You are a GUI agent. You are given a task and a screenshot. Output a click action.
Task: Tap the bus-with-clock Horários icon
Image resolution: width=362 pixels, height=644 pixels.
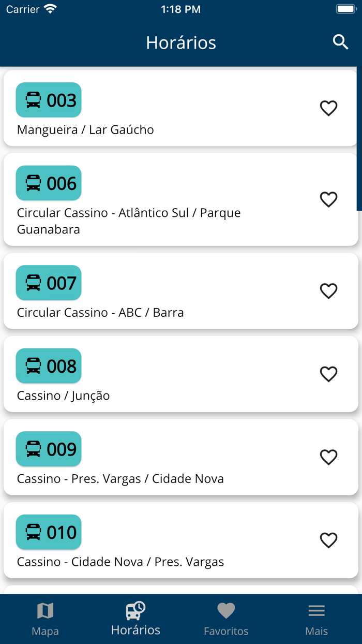coord(134,610)
